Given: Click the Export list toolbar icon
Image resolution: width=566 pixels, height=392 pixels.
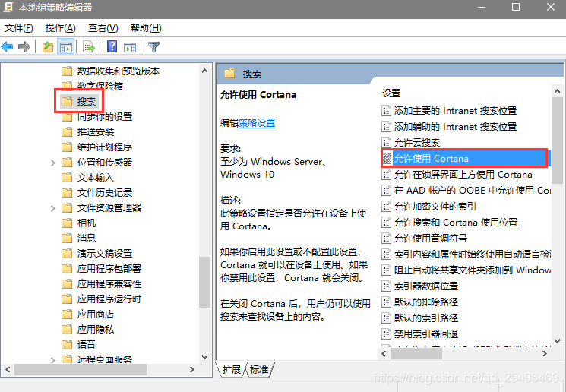Looking at the screenshot, I should click(89, 46).
